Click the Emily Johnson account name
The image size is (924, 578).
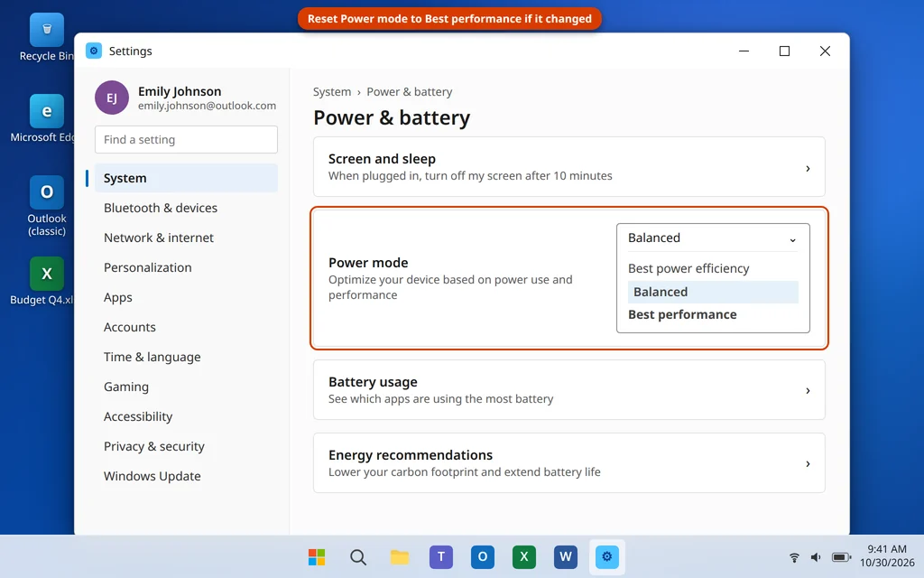[180, 91]
